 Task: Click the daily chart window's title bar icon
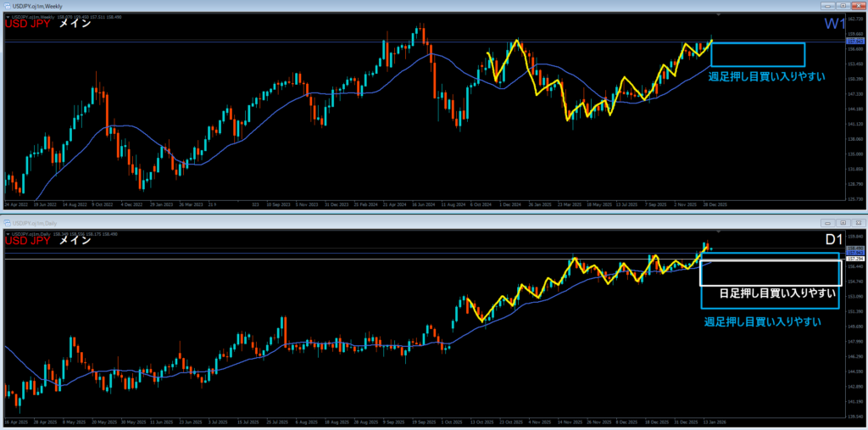tap(7, 221)
